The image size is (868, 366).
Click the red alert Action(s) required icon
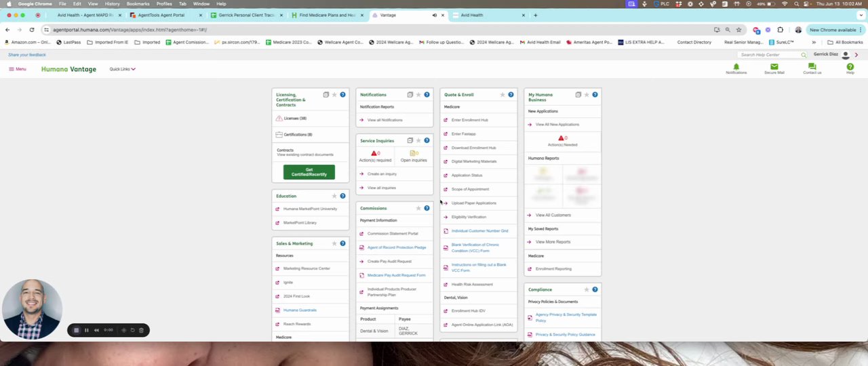pyautogui.click(x=374, y=153)
